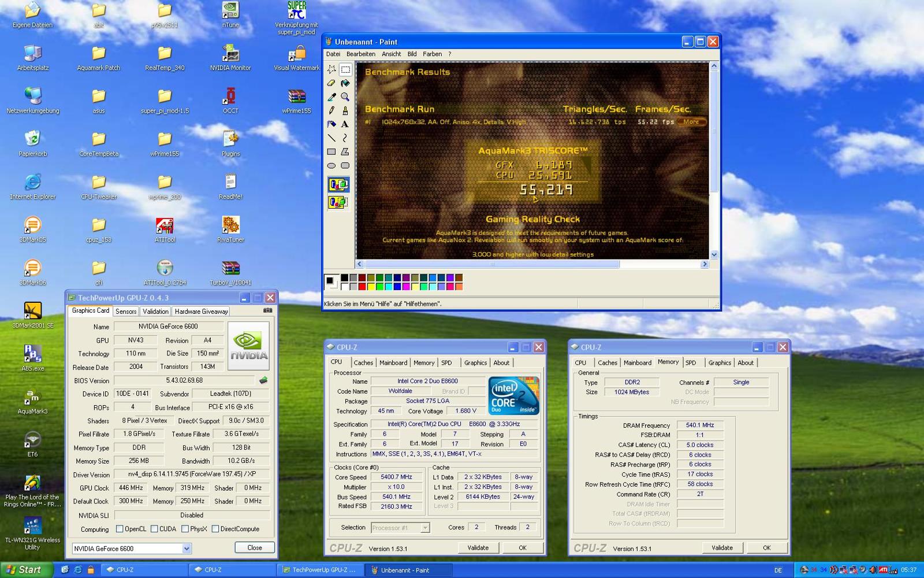Open the Bearbeiten menu in Paint
The image size is (924, 578).
point(361,54)
